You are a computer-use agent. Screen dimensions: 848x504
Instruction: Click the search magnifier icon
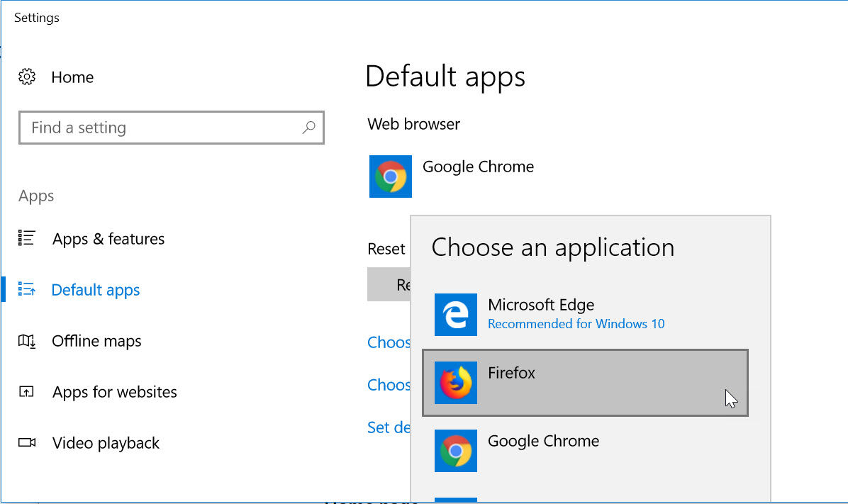click(x=309, y=127)
